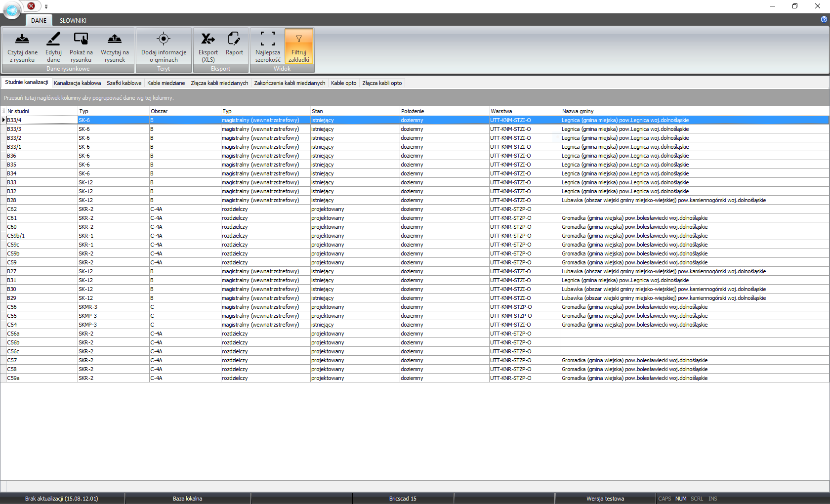Open the quick access toolbar dropdown arrow
Screen dimensions: 830x504
(46, 6)
